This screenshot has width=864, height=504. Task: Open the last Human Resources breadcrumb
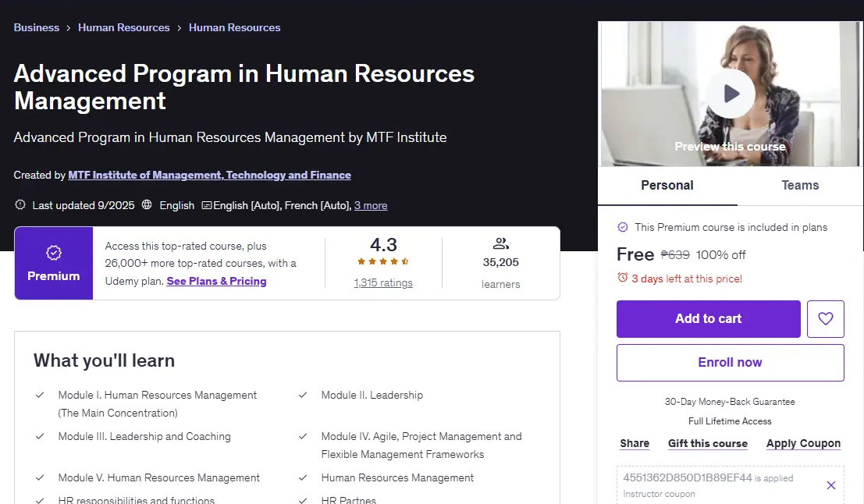(235, 27)
